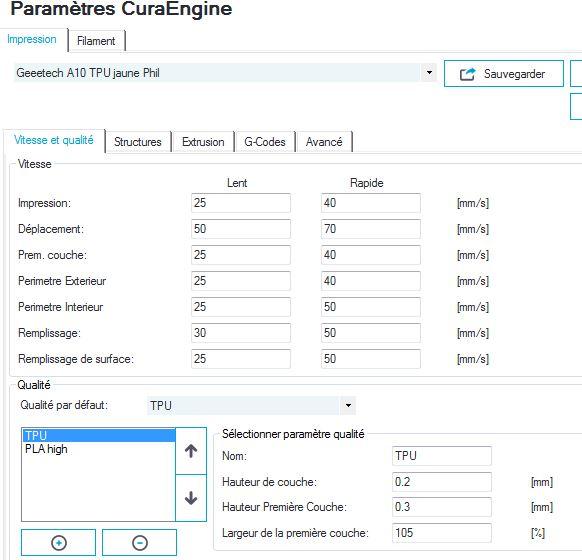582x560 pixels.
Task: Edit Largeur de la première couche value
Action: click(x=442, y=533)
